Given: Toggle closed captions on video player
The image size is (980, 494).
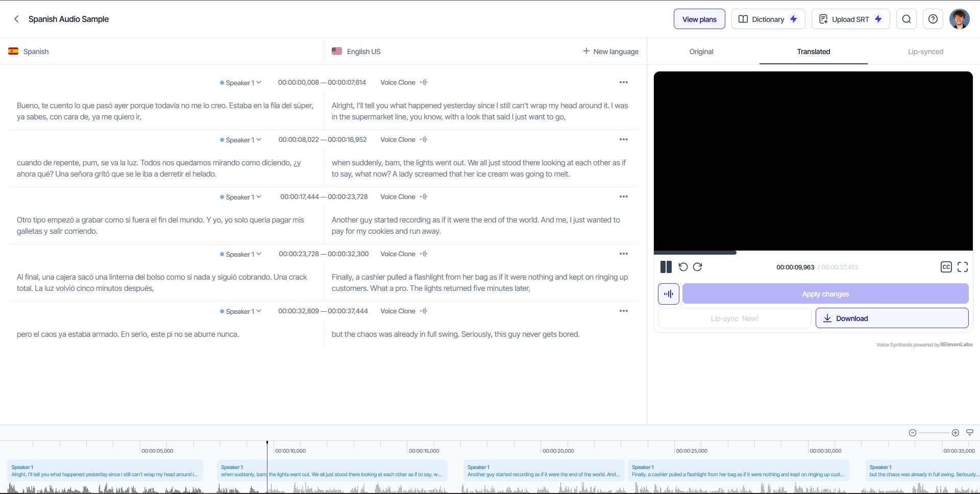Looking at the screenshot, I should (946, 267).
